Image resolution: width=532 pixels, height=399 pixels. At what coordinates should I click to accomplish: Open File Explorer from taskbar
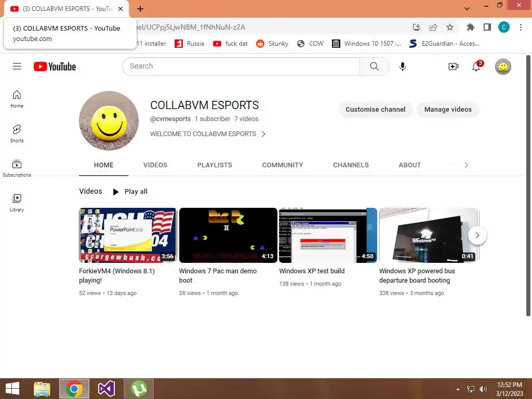point(42,389)
